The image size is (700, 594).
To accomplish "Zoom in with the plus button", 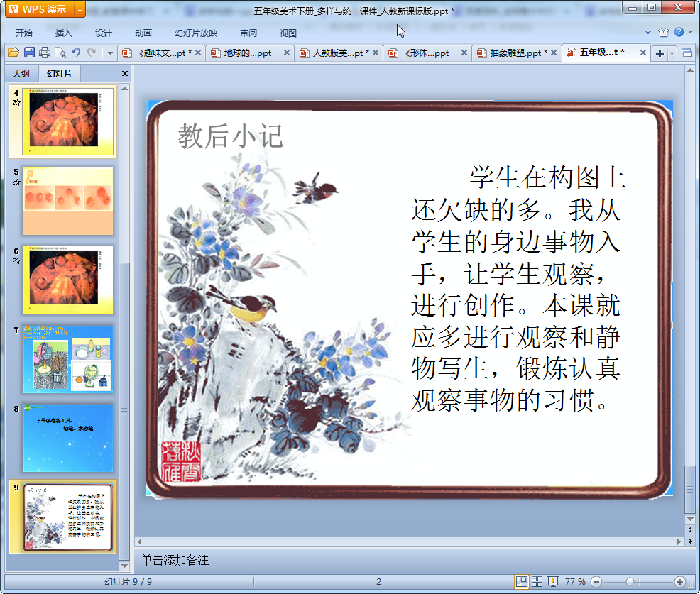I will click(680, 582).
